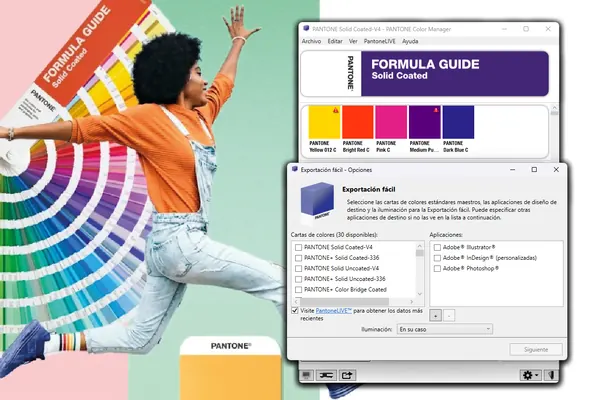Screen dimensions: 600x400
Task: Click the Pantone Color Manager title bar app icon
Action: click(306, 29)
